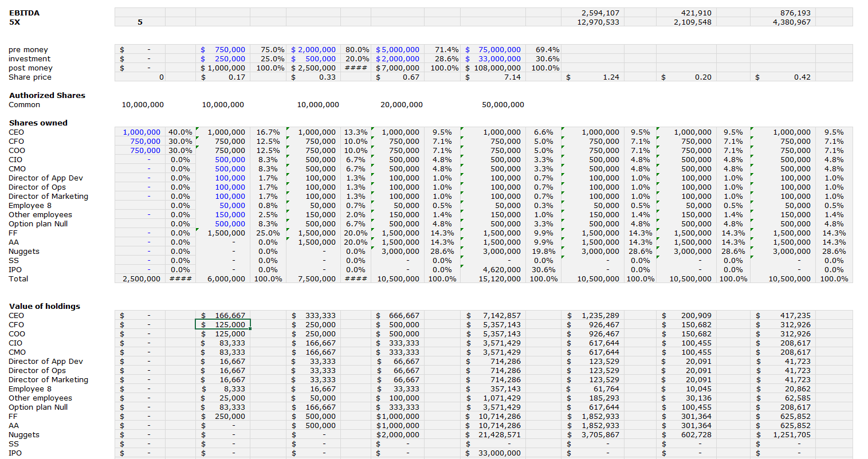The height and width of the screenshot is (459, 868).
Task: Select Other employees holdings value $1,071,429
Action: click(493, 398)
